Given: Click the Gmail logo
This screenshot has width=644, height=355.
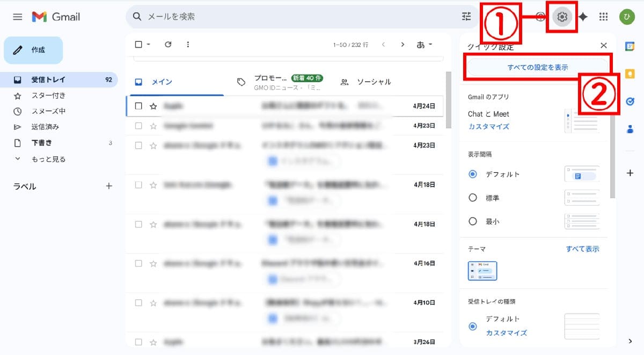Looking at the screenshot, I should [x=56, y=17].
